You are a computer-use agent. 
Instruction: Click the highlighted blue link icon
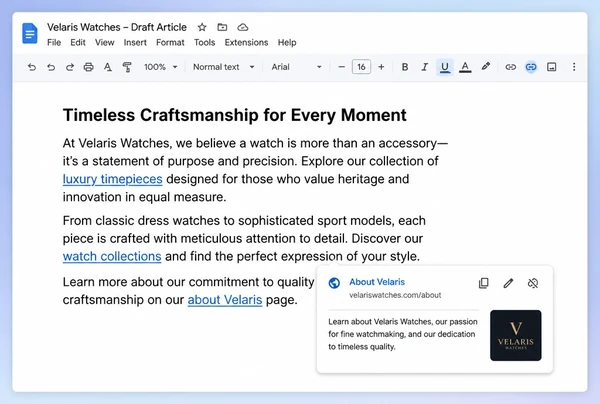point(531,67)
